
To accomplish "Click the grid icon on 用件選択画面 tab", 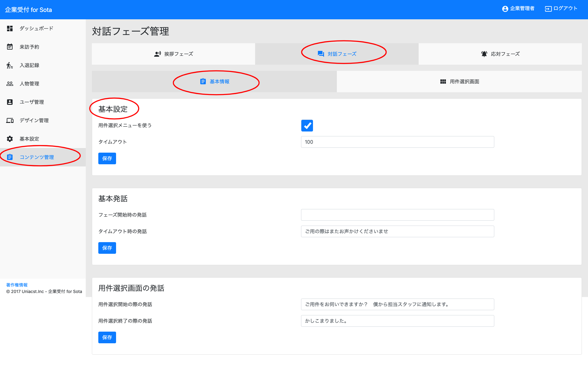I will [x=443, y=82].
